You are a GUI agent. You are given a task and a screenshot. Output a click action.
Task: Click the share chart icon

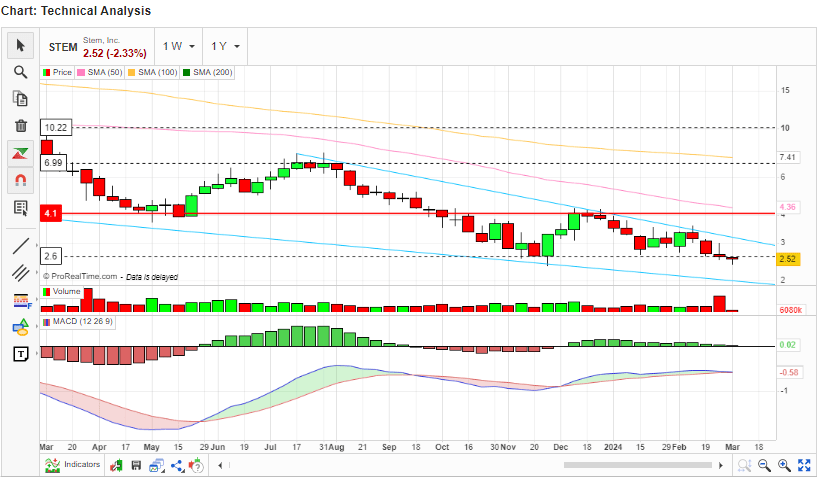177,465
